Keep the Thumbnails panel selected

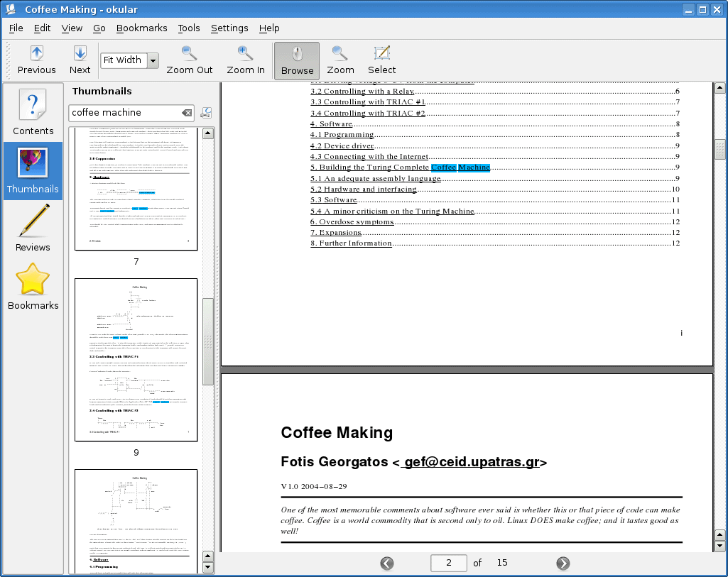pos(33,170)
